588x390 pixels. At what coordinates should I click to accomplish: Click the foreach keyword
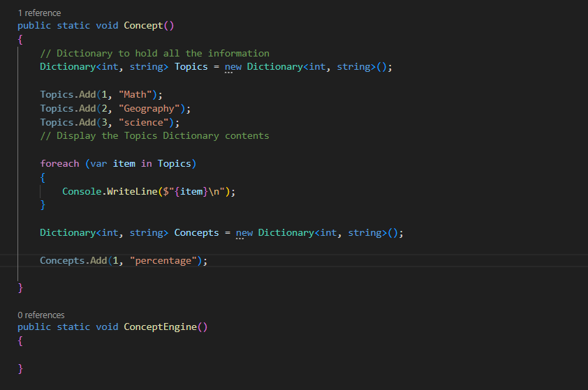pos(59,163)
